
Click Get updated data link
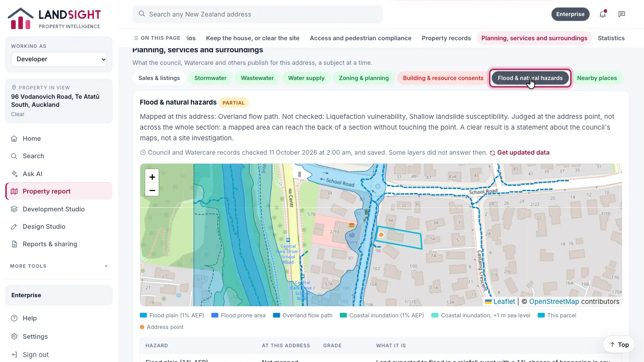pyautogui.click(x=523, y=152)
